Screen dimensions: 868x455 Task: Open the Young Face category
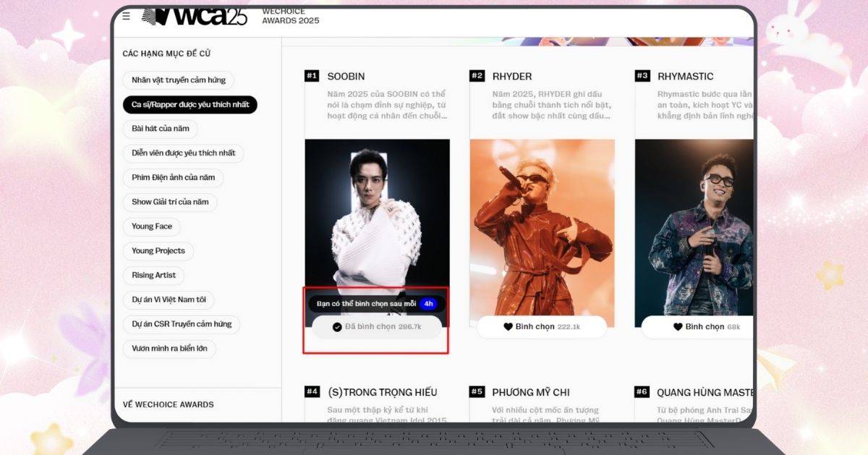[152, 226]
